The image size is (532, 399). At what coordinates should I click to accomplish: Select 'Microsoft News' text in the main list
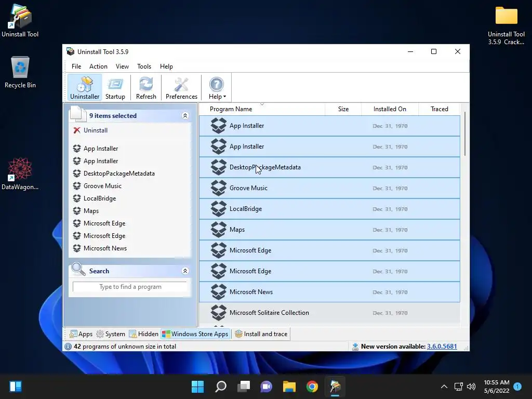click(x=251, y=292)
